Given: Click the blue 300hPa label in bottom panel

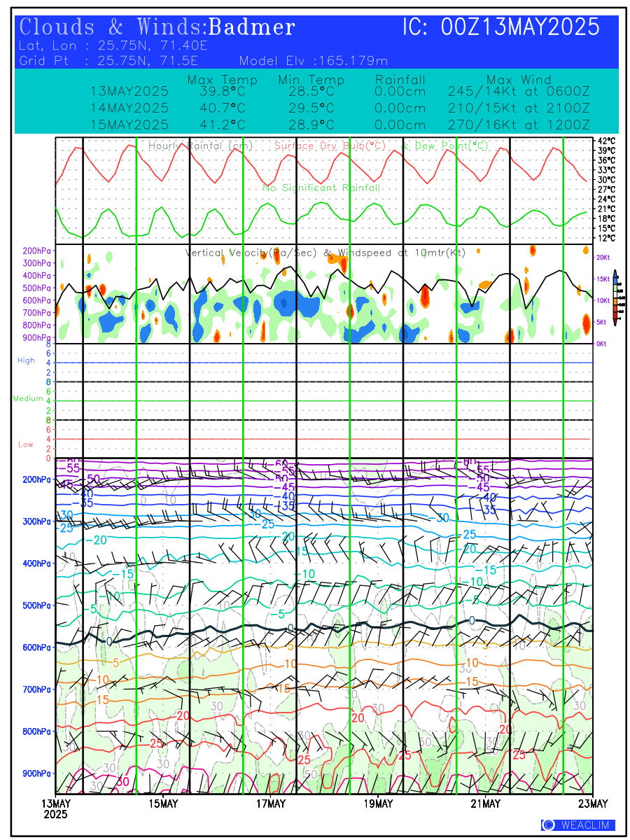Looking at the screenshot, I should click(36, 521).
